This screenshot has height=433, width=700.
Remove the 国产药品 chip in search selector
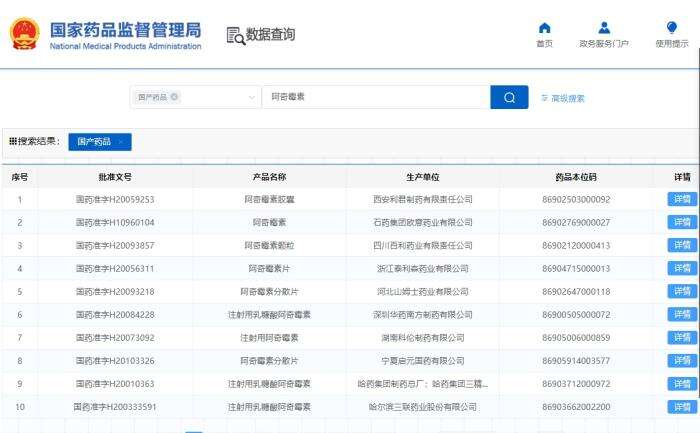[x=175, y=97]
